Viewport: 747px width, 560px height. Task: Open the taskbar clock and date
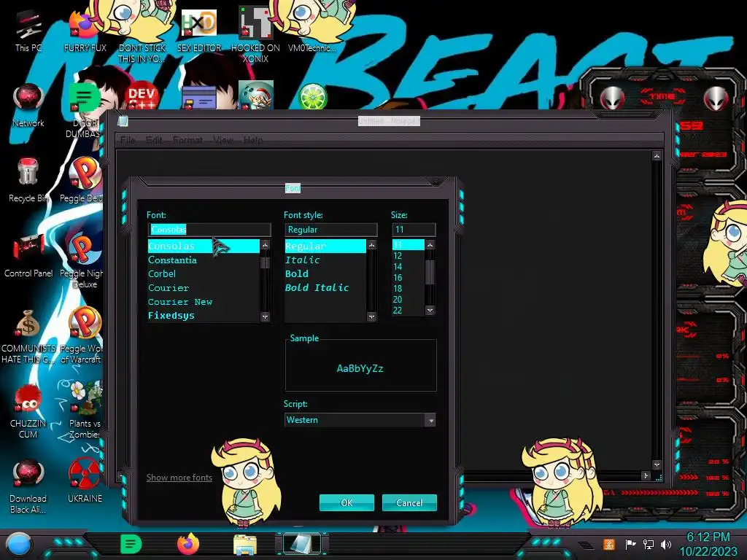[x=708, y=544]
